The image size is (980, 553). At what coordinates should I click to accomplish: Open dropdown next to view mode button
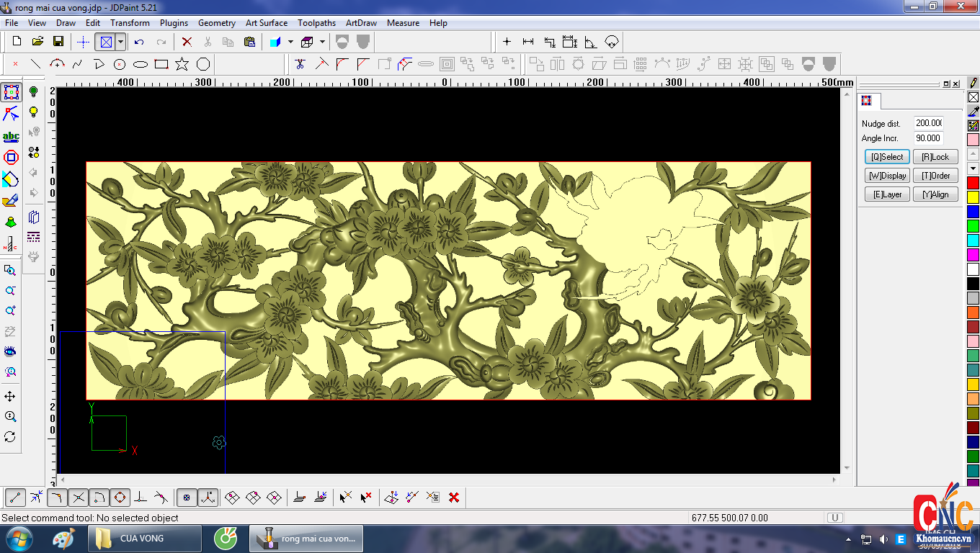point(120,42)
